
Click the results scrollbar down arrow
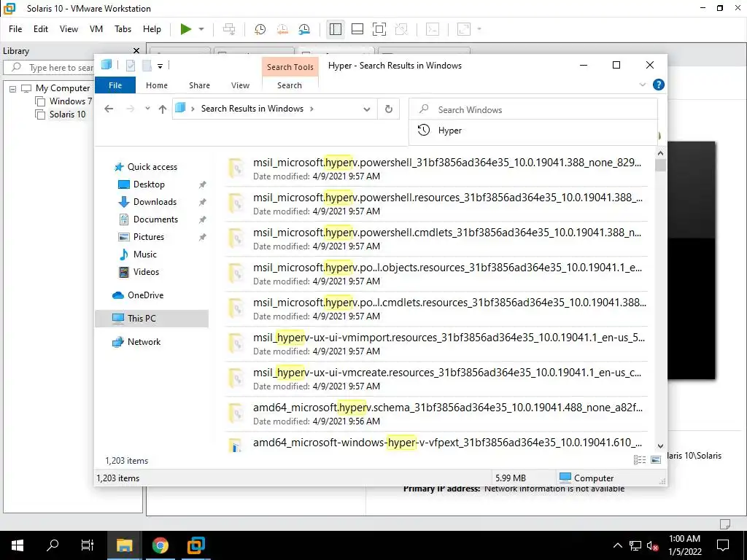click(x=660, y=446)
